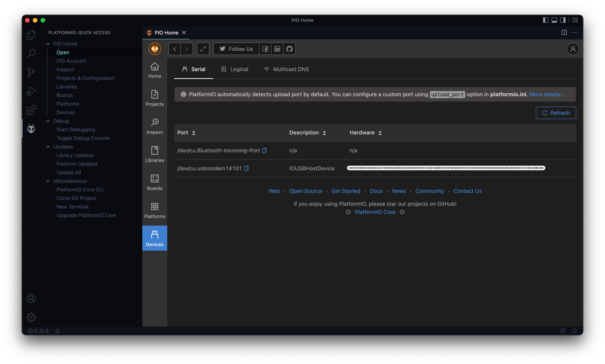Screen dimensions: 605x364
Task: Select Upgrade PlatformIO Core tree item
Action: (x=86, y=215)
